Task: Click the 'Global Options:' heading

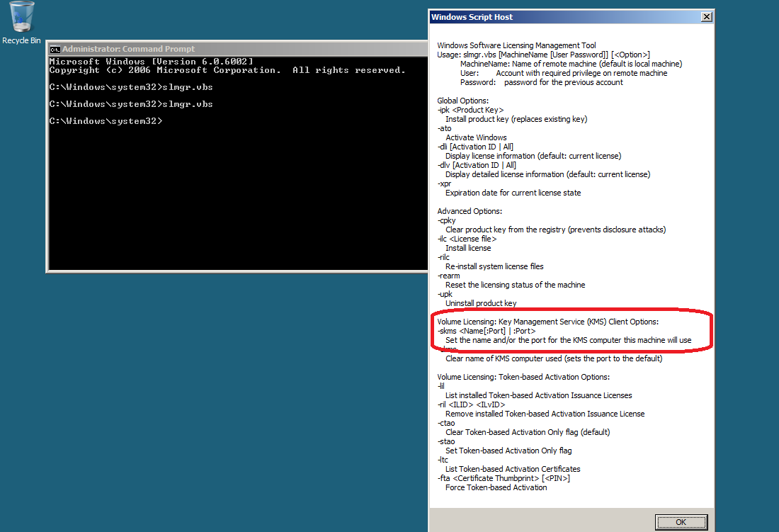Action: [x=463, y=101]
